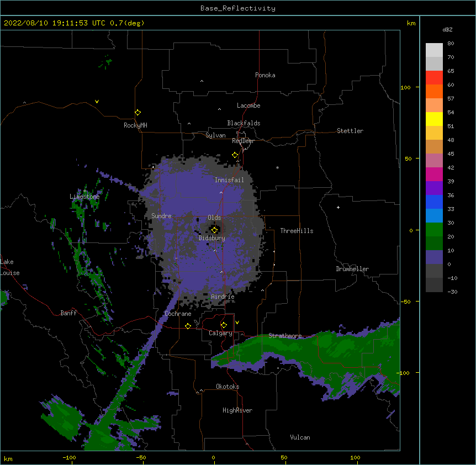Click the Lacombe city label
The height and width of the screenshot is (465, 476).
click(248, 105)
